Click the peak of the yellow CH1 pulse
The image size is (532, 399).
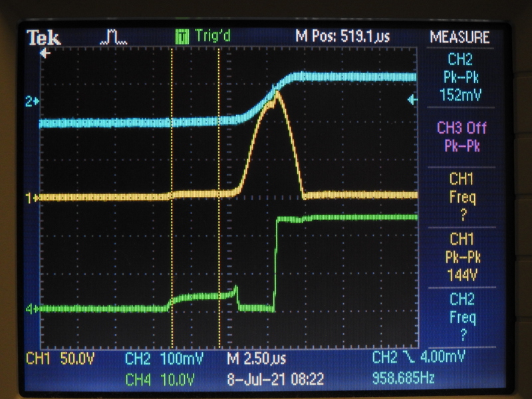coord(277,92)
